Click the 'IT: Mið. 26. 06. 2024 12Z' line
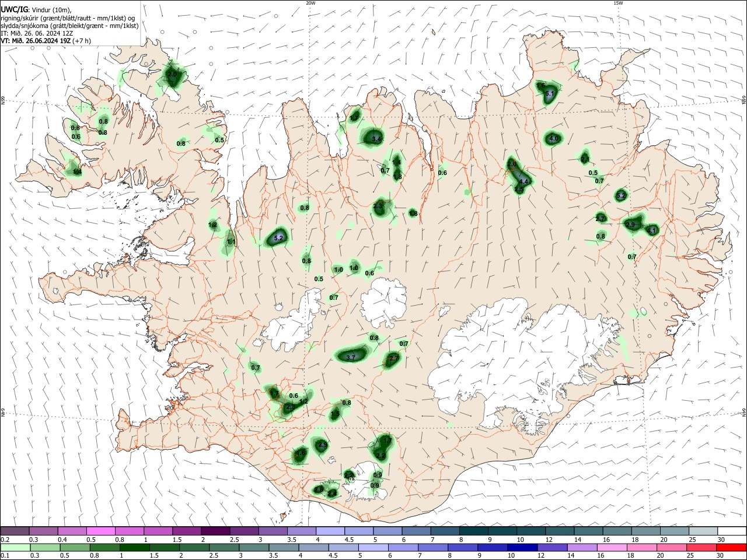 click(37, 33)
